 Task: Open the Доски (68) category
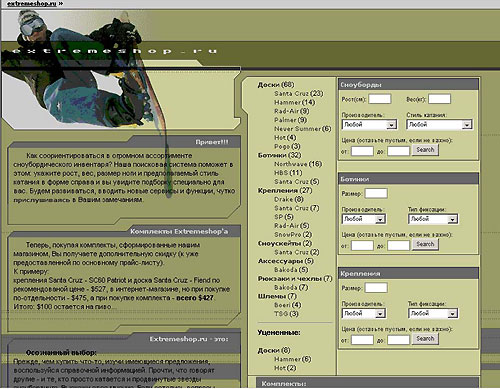click(x=276, y=85)
